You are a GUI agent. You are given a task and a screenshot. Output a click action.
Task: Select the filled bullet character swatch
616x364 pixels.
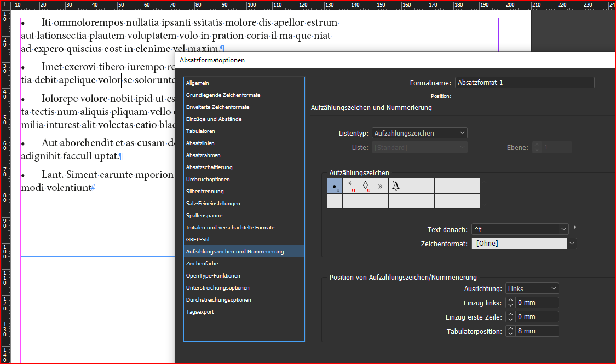[334, 186]
